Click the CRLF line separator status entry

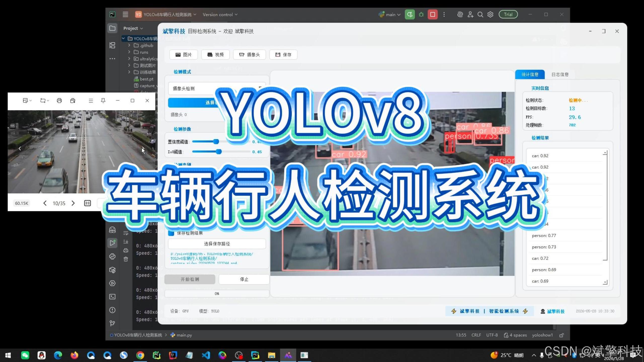[x=476, y=335]
